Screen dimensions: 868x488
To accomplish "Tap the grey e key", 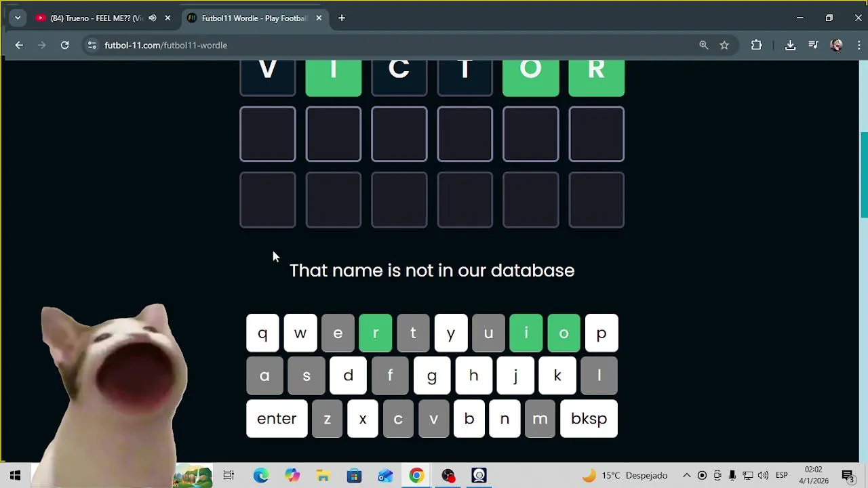I will (338, 333).
